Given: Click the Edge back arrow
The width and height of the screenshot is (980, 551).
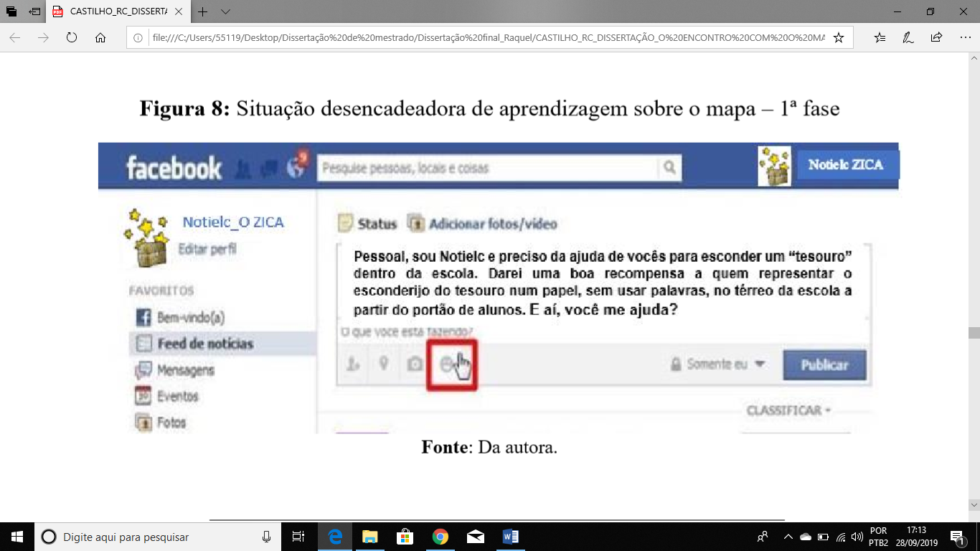Looking at the screenshot, I should tap(15, 37).
